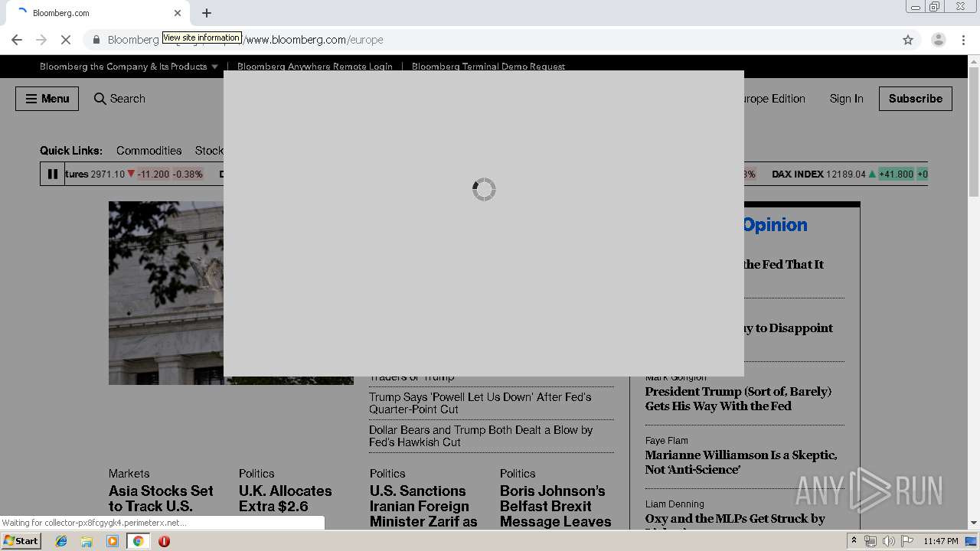980x551 pixels.
Task: Click the Sign In link
Action: [846, 99]
